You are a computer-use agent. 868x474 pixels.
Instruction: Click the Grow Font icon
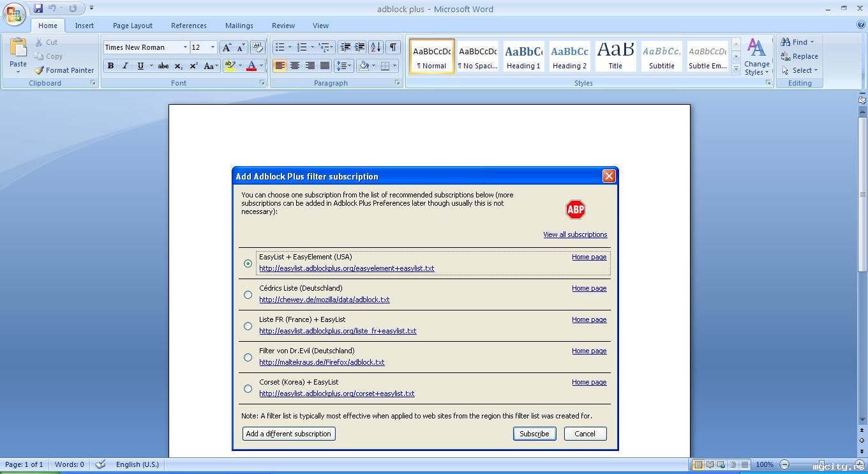pos(227,47)
